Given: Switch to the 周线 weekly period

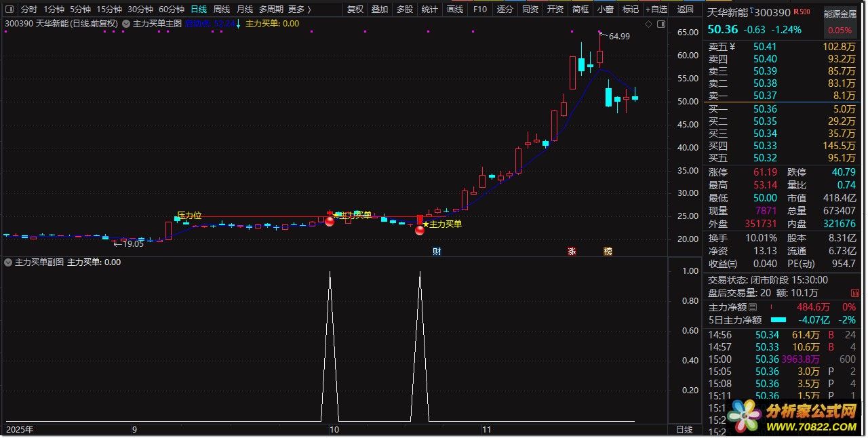Looking at the screenshot, I should tap(222, 9).
